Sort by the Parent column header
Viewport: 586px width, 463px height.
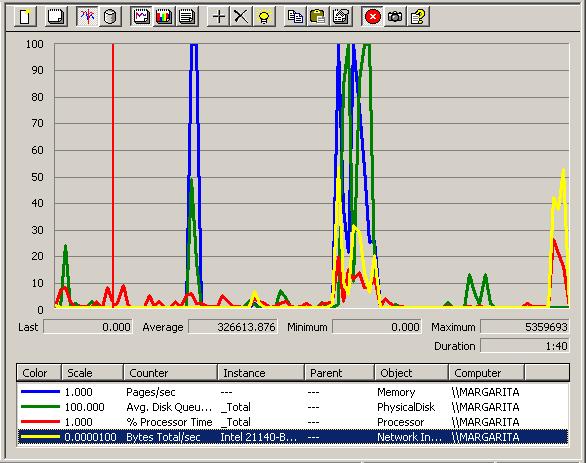[x=340, y=373]
